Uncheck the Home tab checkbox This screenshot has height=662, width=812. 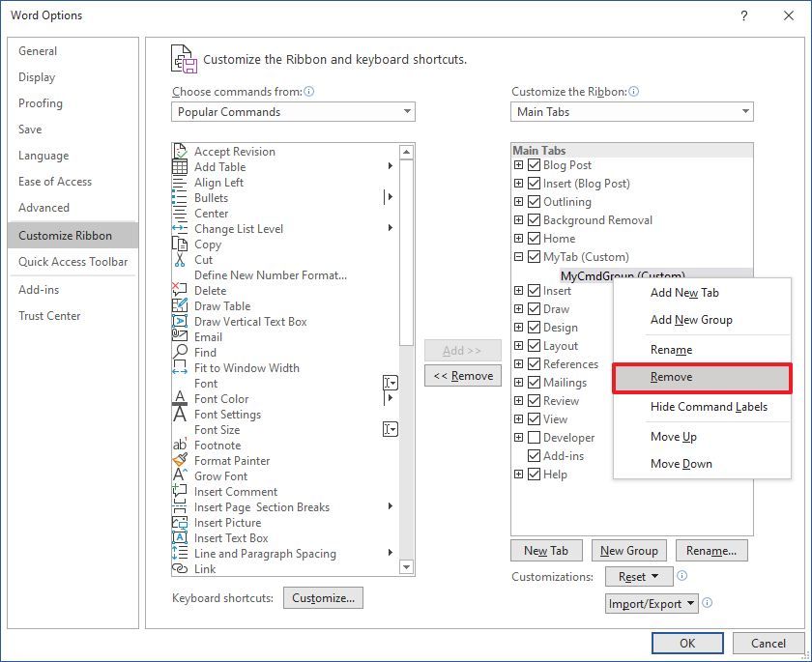point(534,239)
